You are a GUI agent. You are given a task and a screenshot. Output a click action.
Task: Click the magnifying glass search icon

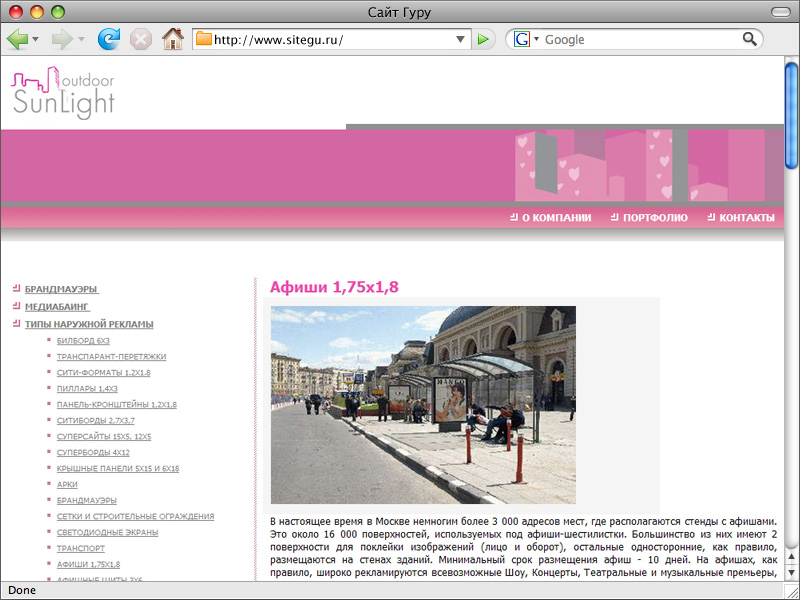pyautogui.click(x=749, y=39)
